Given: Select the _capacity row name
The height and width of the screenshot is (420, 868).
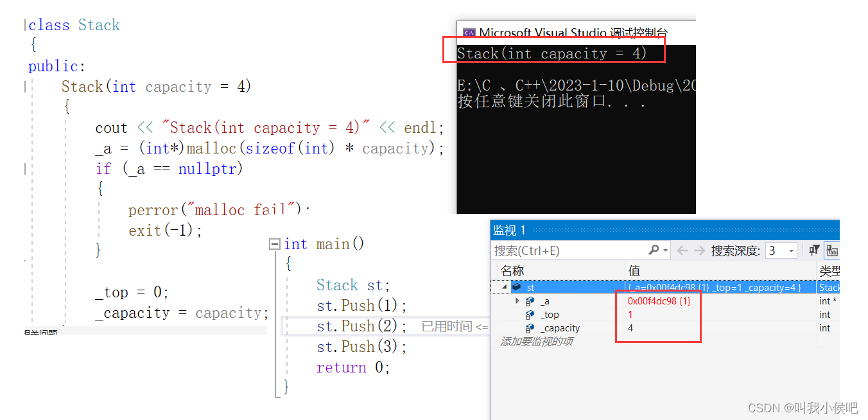Looking at the screenshot, I should pos(560,328).
